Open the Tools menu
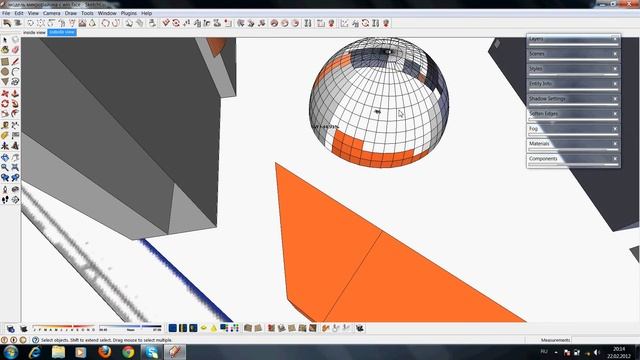Viewport: 640px width, 360px height. point(87,13)
